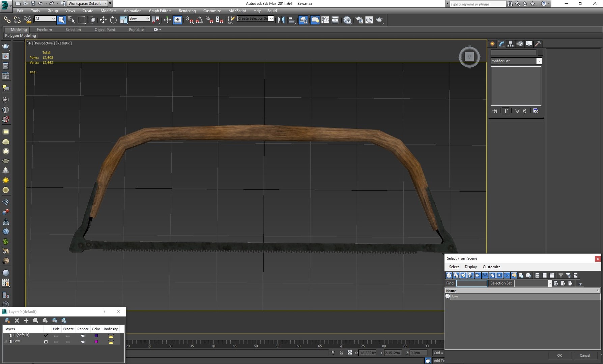603x364 pixels.
Task: Open the Utilities command panel tab
Action: (x=538, y=44)
